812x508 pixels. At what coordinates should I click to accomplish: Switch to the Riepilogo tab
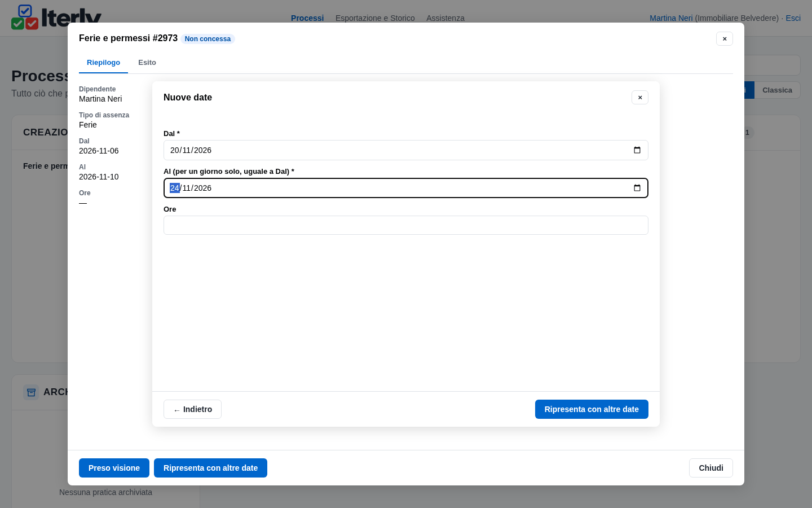pyautogui.click(x=103, y=63)
